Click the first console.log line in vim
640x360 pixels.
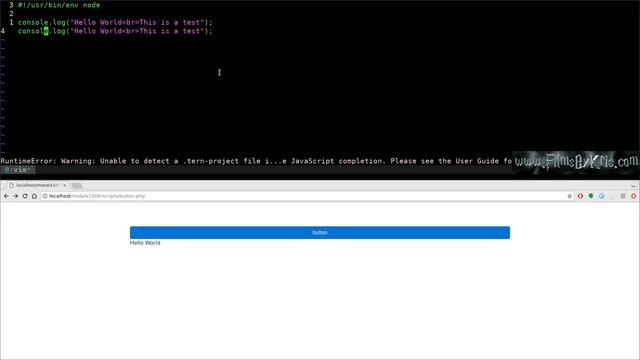[115, 22]
